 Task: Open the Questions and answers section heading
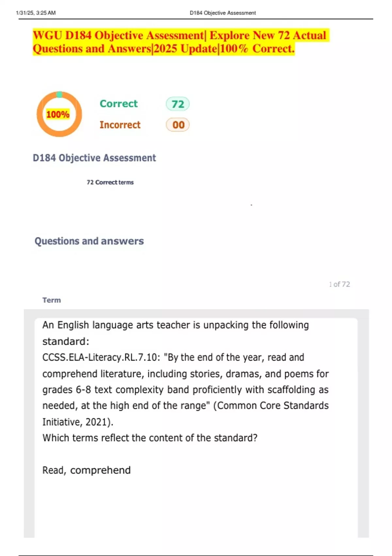[x=89, y=241]
